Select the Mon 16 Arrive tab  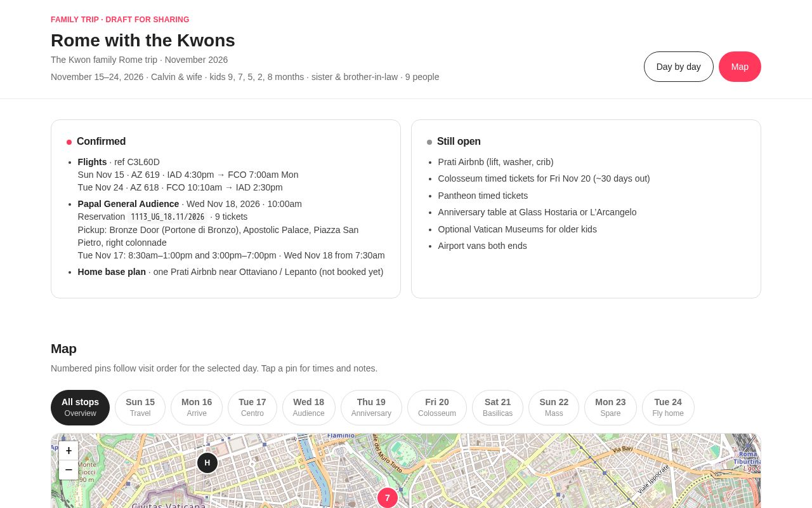click(x=197, y=408)
